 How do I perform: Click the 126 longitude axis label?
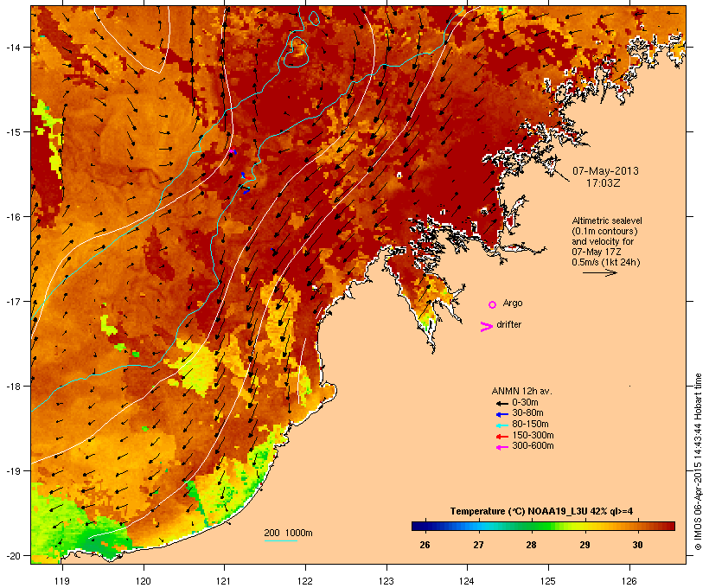click(629, 581)
